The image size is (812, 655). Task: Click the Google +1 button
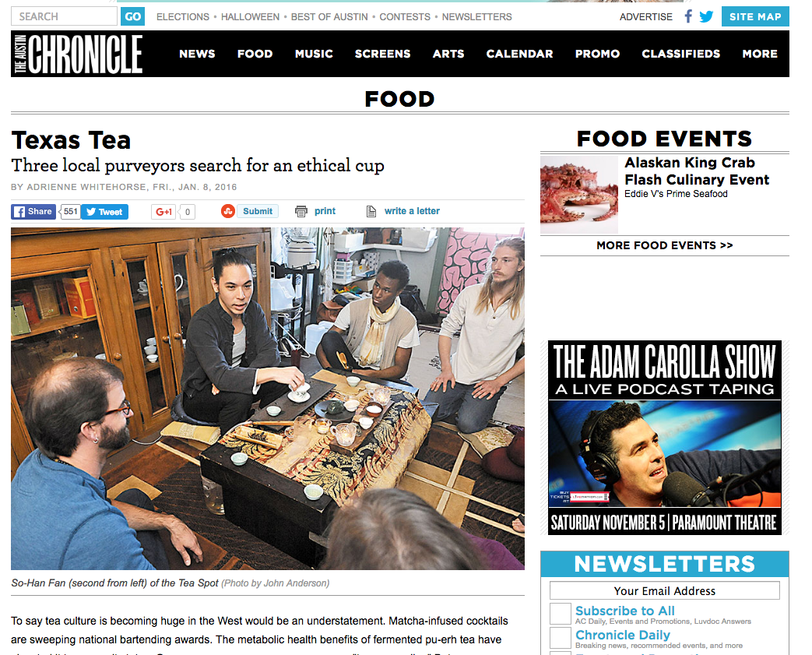pyautogui.click(x=163, y=211)
